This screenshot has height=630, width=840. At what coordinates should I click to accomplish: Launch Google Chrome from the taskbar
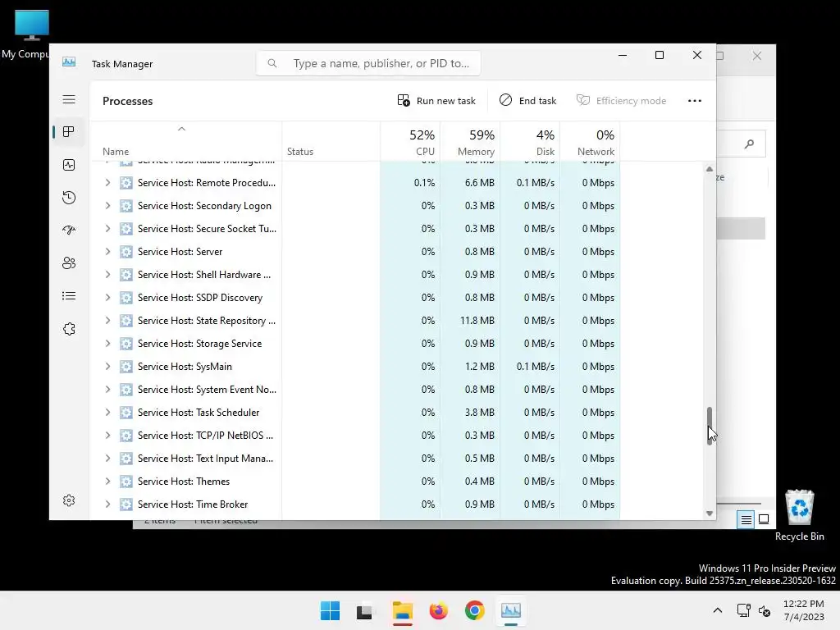(x=475, y=610)
